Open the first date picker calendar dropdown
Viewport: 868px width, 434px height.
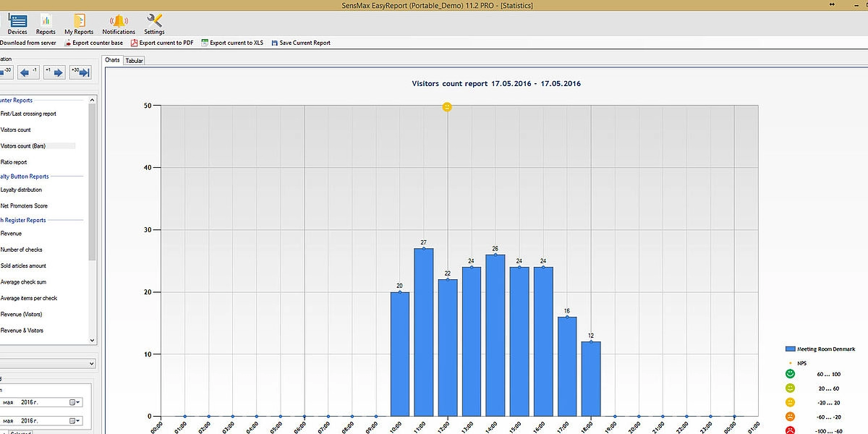[x=75, y=402]
